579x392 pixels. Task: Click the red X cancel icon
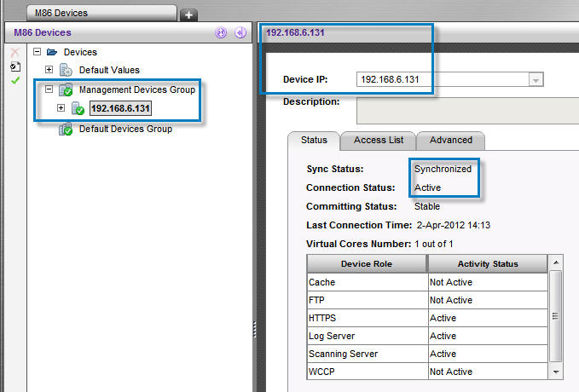pyautogui.click(x=14, y=52)
